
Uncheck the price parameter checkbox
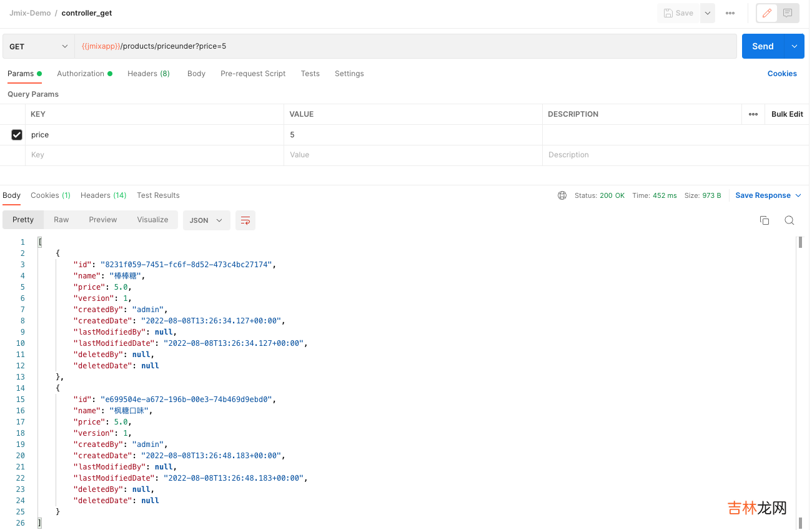click(17, 135)
